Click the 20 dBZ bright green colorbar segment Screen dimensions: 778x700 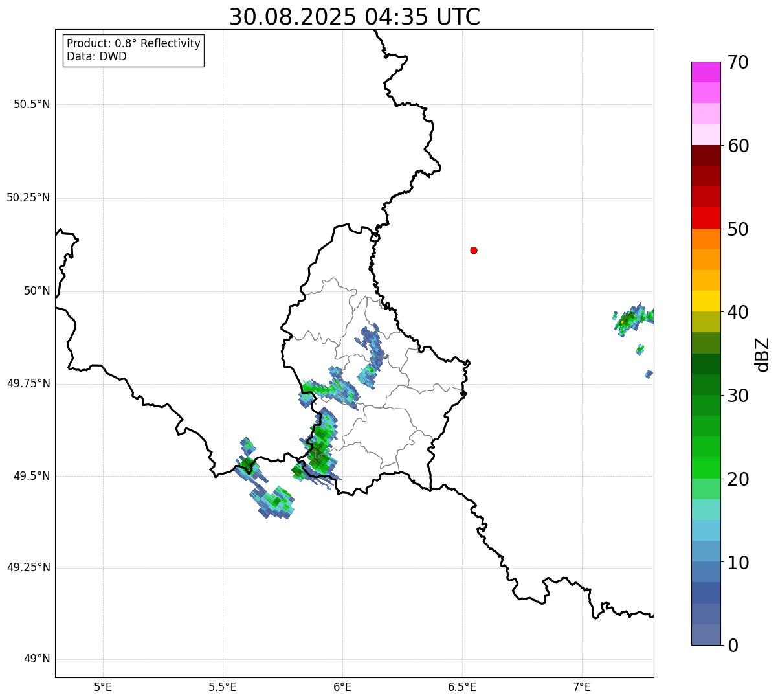tap(706, 468)
